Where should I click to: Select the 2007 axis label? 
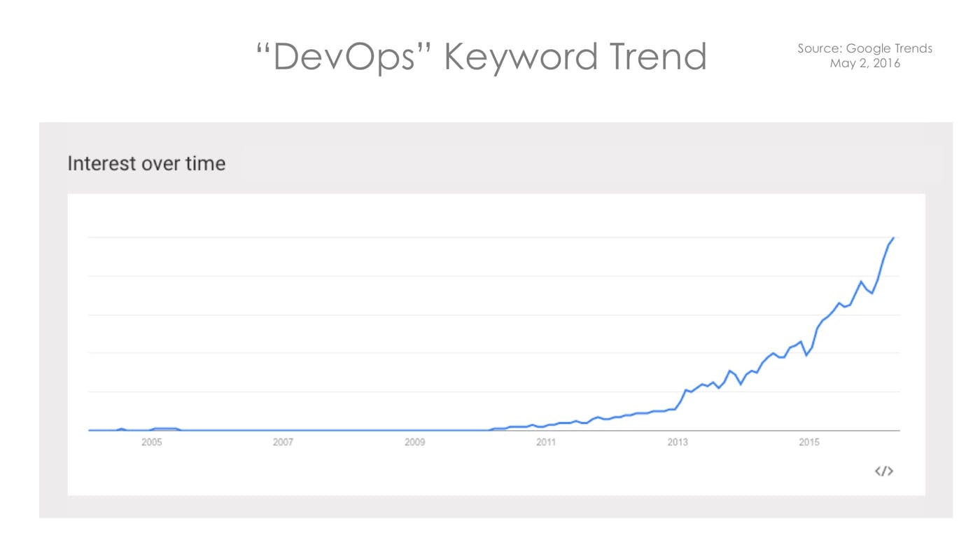[283, 442]
